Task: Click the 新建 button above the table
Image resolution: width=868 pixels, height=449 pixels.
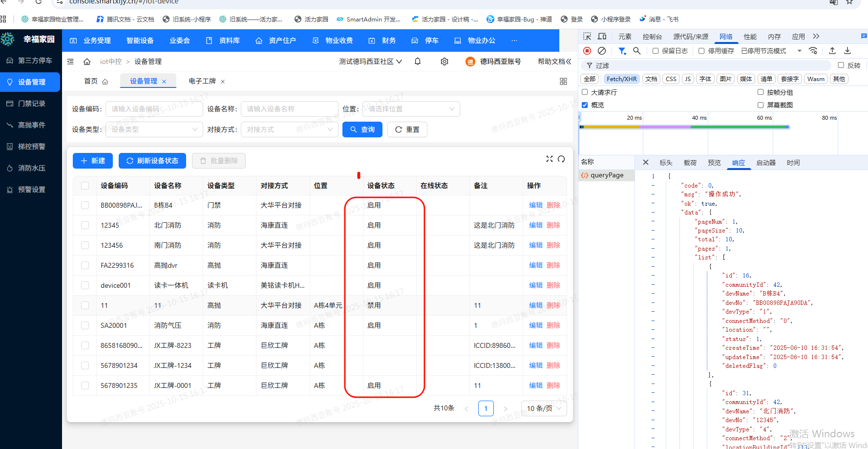Action: coord(92,160)
